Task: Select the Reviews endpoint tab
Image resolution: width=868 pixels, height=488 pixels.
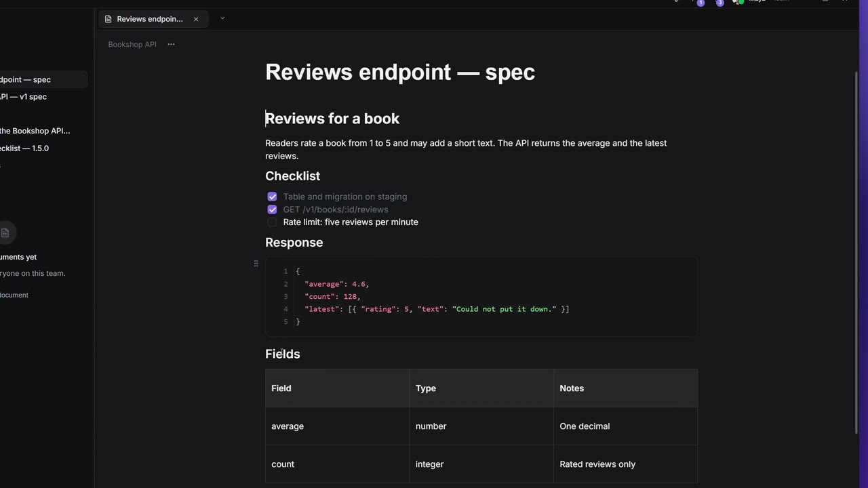Action: click(153, 19)
